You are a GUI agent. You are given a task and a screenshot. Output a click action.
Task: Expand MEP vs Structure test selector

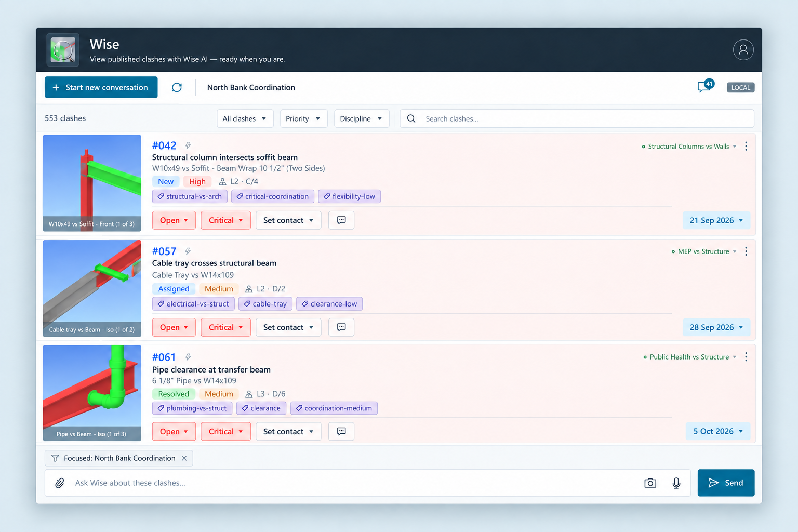[x=704, y=251]
